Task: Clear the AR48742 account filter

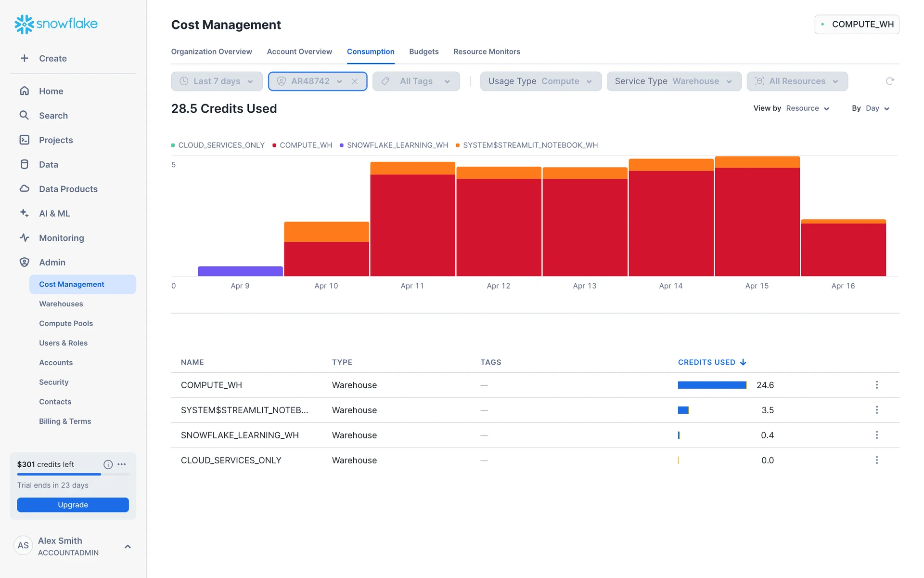Action: pos(355,81)
